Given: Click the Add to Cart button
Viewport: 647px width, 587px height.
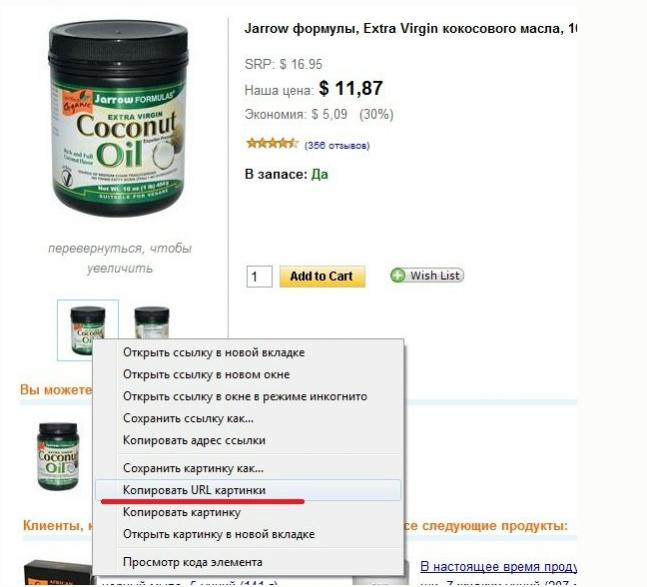Looking at the screenshot, I should tap(322, 276).
